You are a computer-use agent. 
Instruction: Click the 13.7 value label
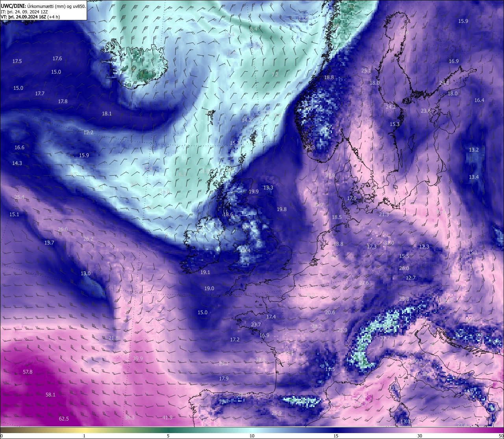[49, 243]
